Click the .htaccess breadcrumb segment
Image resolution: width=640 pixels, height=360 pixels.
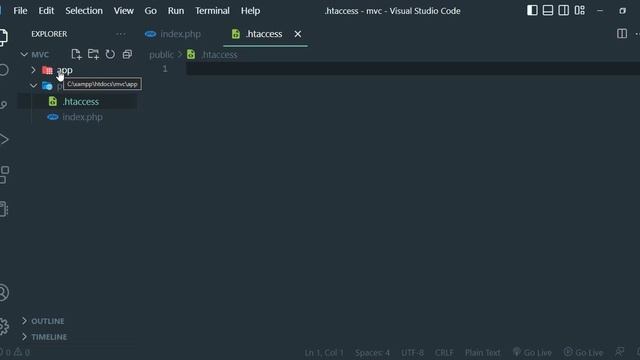click(219, 54)
